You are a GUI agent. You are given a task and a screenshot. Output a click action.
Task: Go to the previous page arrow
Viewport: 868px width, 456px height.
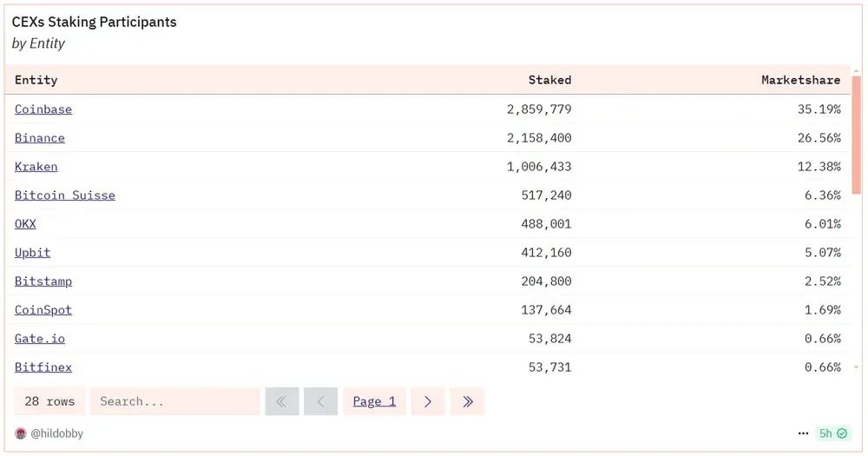point(320,401)
